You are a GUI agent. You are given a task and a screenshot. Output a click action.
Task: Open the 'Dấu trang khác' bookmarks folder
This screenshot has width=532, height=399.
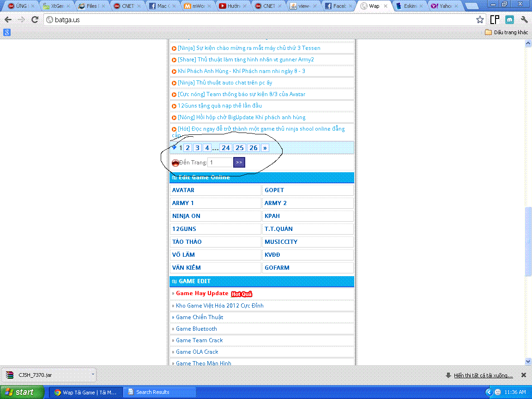506,32
